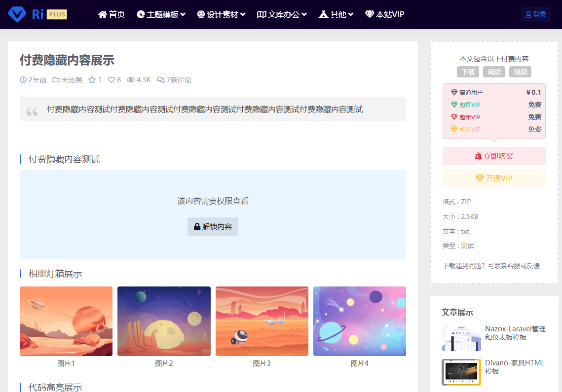Click the yellow diamond 永久VIP icon
The image size is (562, 392).
[x=454, y=129]
